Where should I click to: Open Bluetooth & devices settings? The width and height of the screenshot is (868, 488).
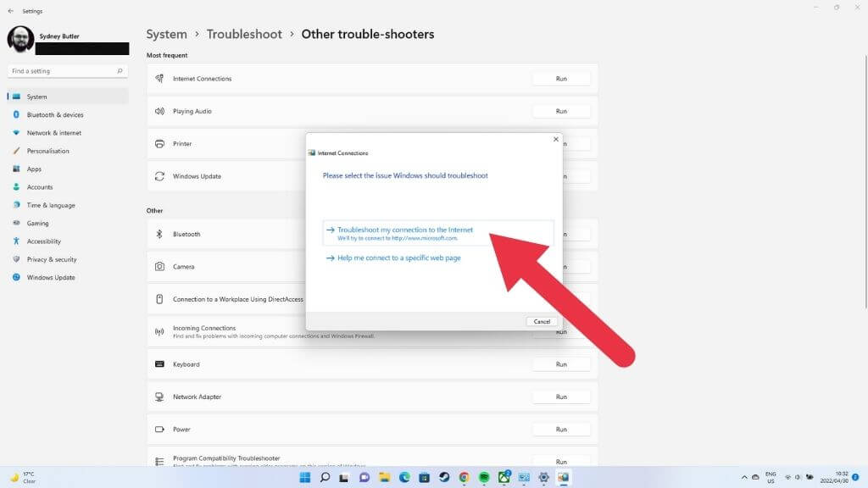coord(68,114)
